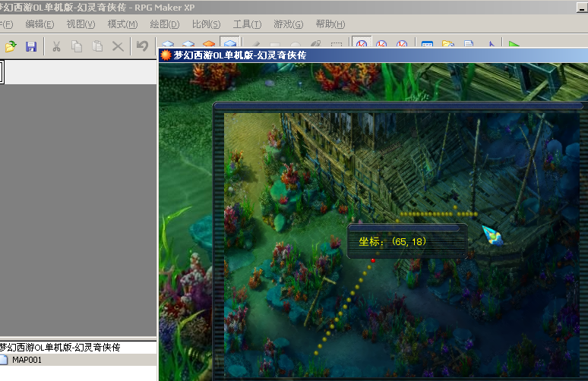Select the highlighted events layer icon

point(229,43)
